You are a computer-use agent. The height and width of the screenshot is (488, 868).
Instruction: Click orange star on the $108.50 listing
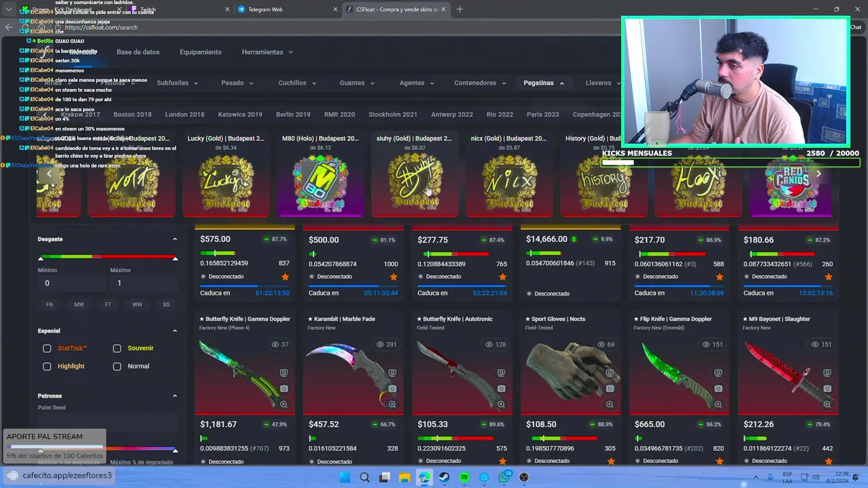tap(611, 462)
